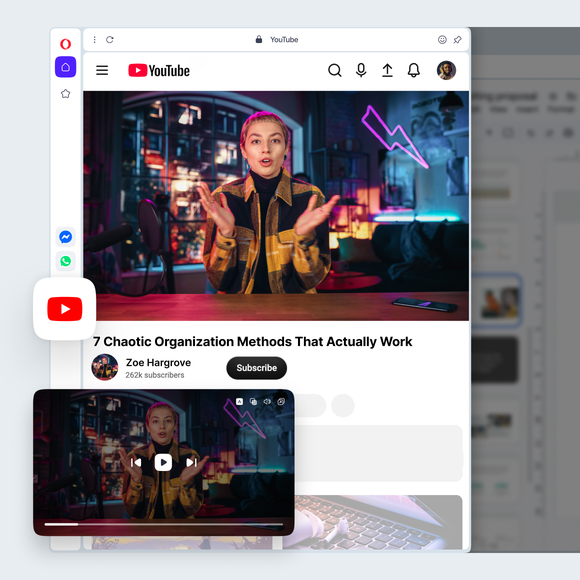Click the pop-out video progress bar
Viewport: 580px width, 580px height.
pos(163,524)
